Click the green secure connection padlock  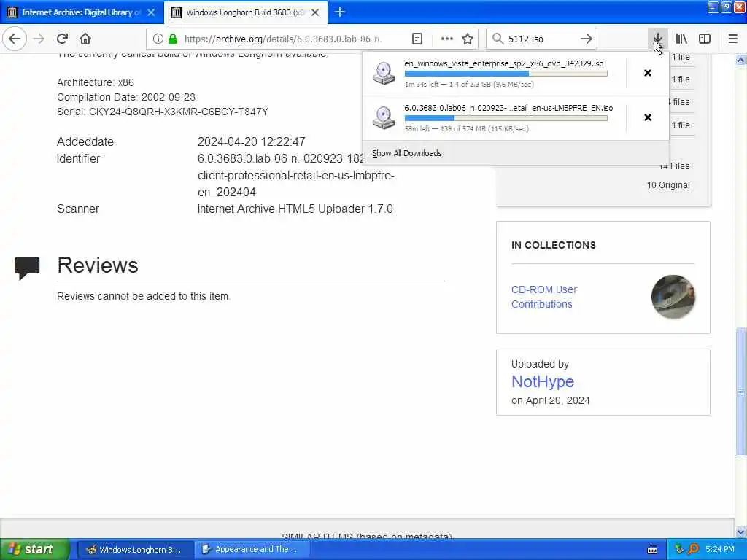point(173,39)
